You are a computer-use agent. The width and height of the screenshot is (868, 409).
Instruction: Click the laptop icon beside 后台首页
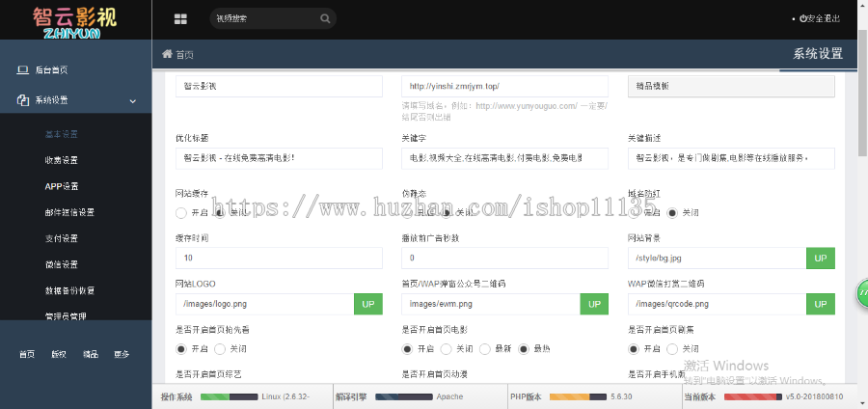point(22,69)
